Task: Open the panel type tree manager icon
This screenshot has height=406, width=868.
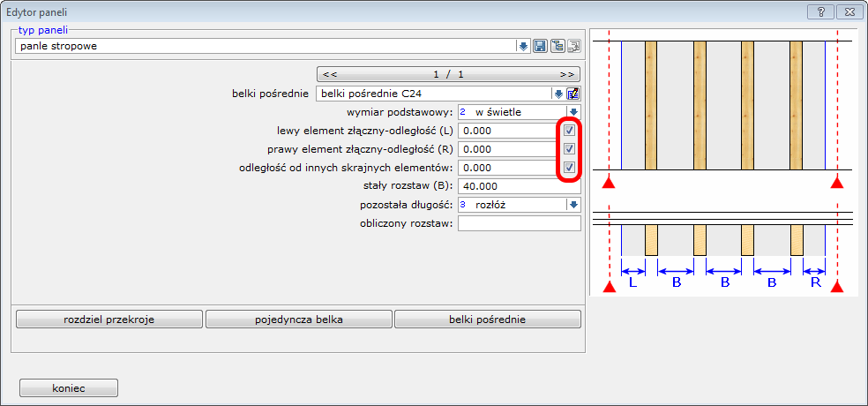Action: coord(557,46)
